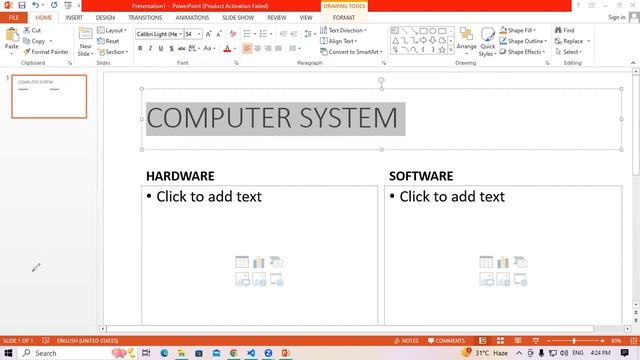Image resolution: width=640 pixels, height=360 pixels.
Task: Open the font size dropdown
Action: [199, 34]
